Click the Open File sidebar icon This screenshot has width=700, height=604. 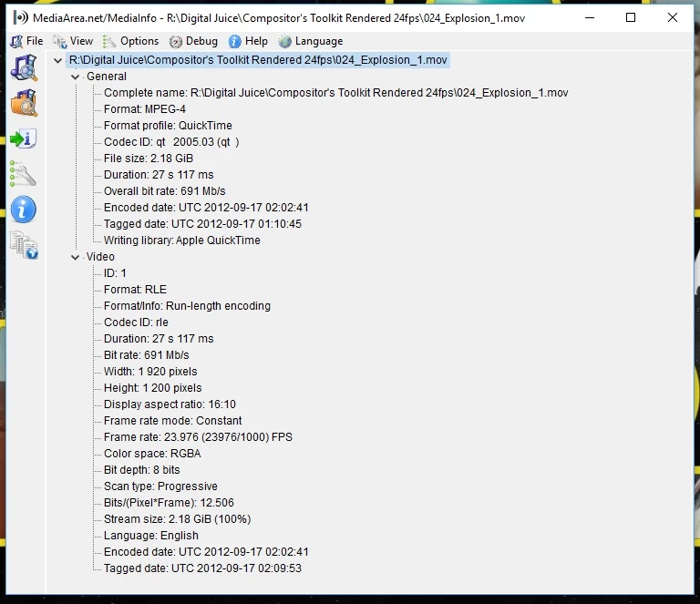pos(24,67)
